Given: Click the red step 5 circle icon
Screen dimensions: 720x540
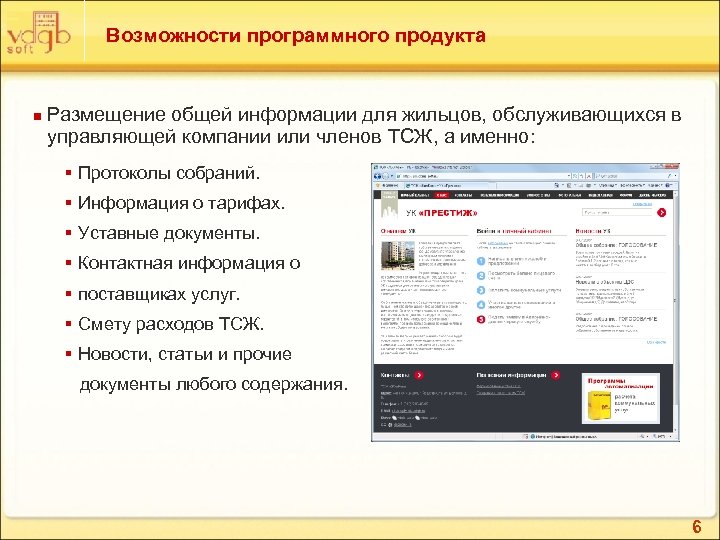Looking at the screenshot, I should (x=481, y=319).
